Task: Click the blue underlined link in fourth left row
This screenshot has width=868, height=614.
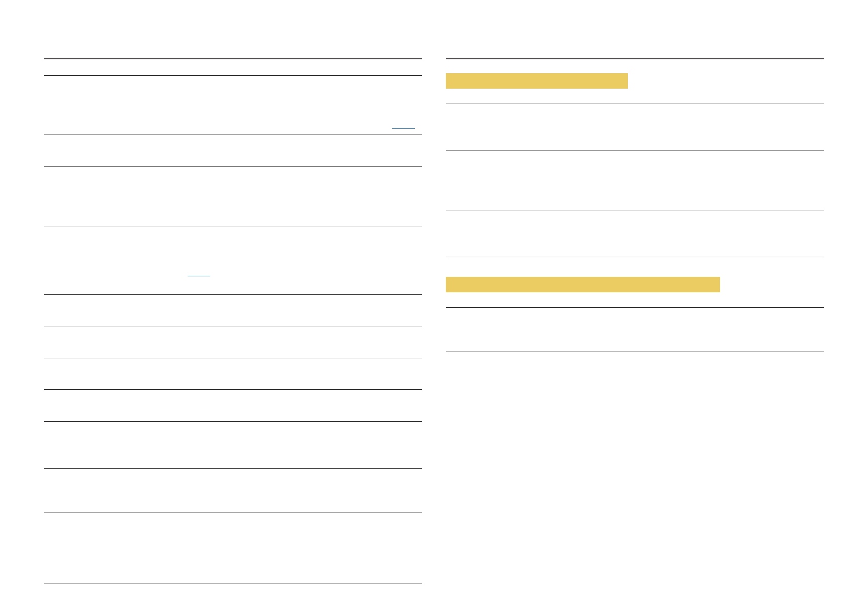Action: click(198, 275)
